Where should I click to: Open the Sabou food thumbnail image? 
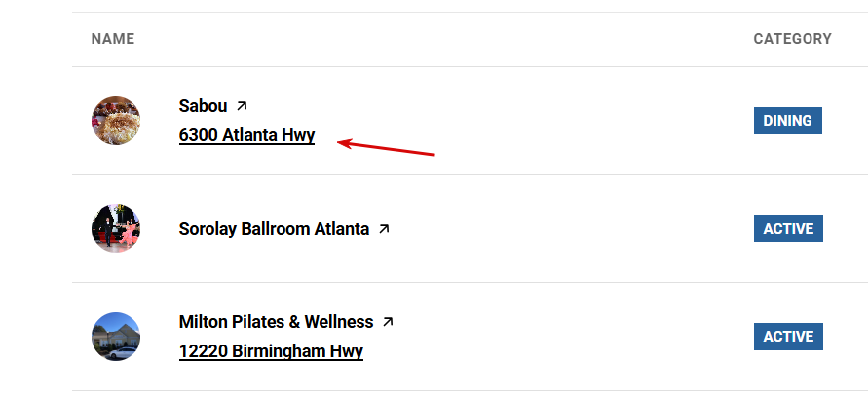tap(116, 121)
